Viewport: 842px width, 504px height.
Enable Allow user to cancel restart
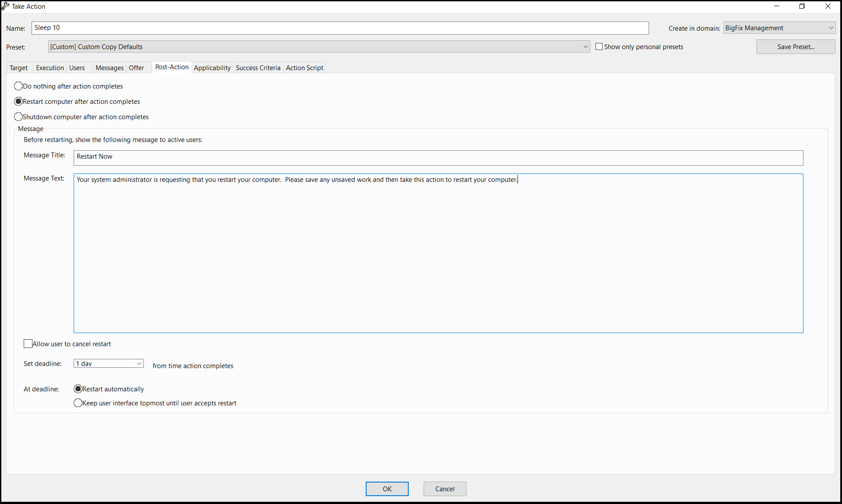(x=28, y=344)
